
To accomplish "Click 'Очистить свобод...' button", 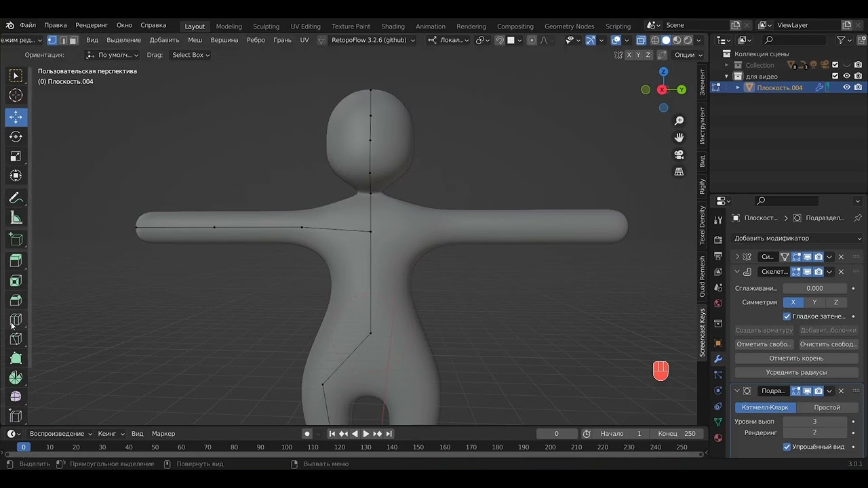I will click(x=828, y=344).
